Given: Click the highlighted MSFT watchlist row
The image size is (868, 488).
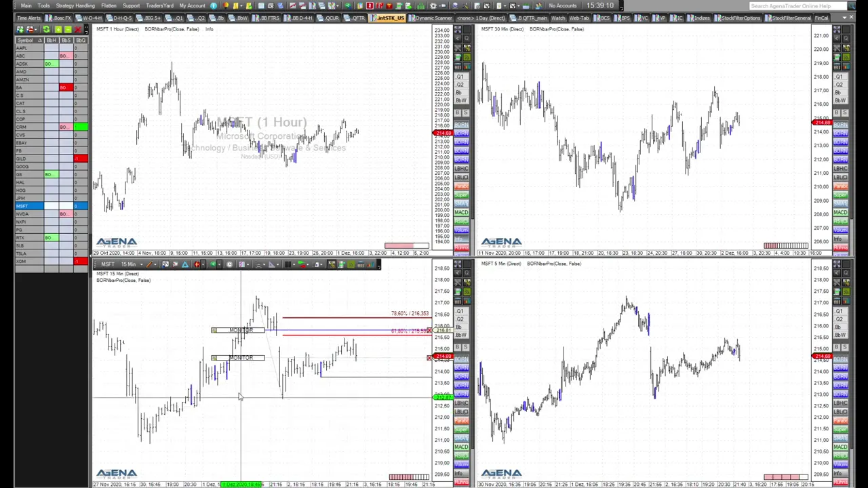Looking at the screenshot, I should click(51, 206).
